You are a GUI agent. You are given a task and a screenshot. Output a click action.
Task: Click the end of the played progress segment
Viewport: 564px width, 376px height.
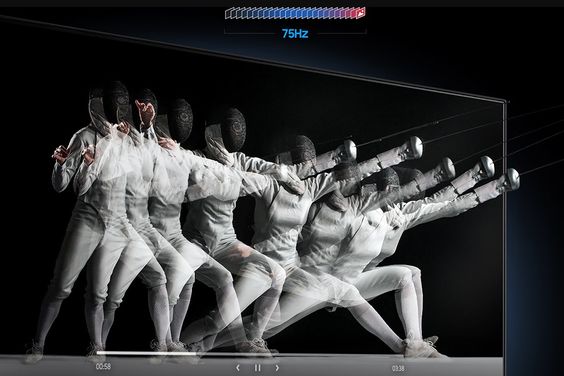tap(195, 353)
